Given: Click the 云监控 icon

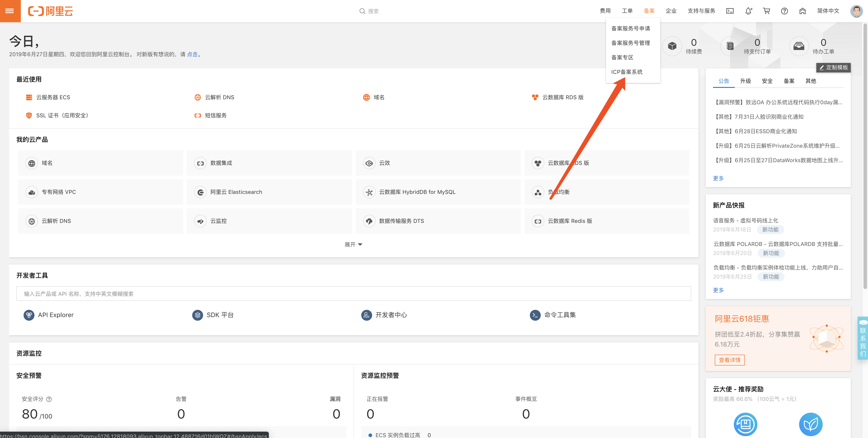Looking at the screenshot, I should click(x=201, y=221).
